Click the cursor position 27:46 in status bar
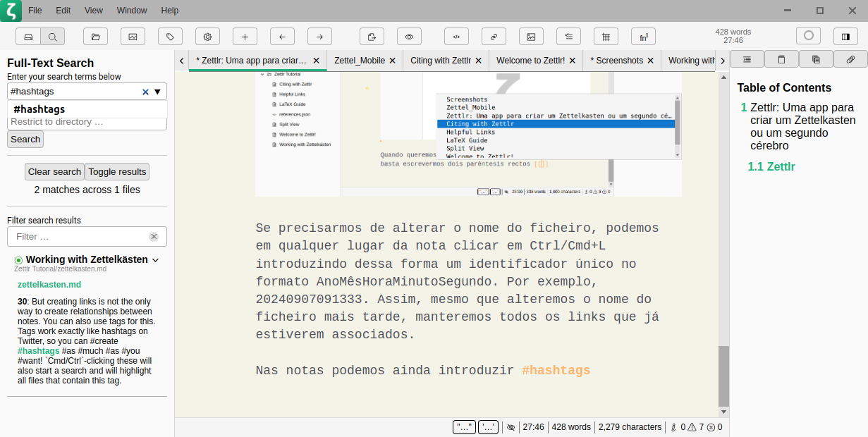This screenshot has height=437, width=868. (x=534, y=427)
